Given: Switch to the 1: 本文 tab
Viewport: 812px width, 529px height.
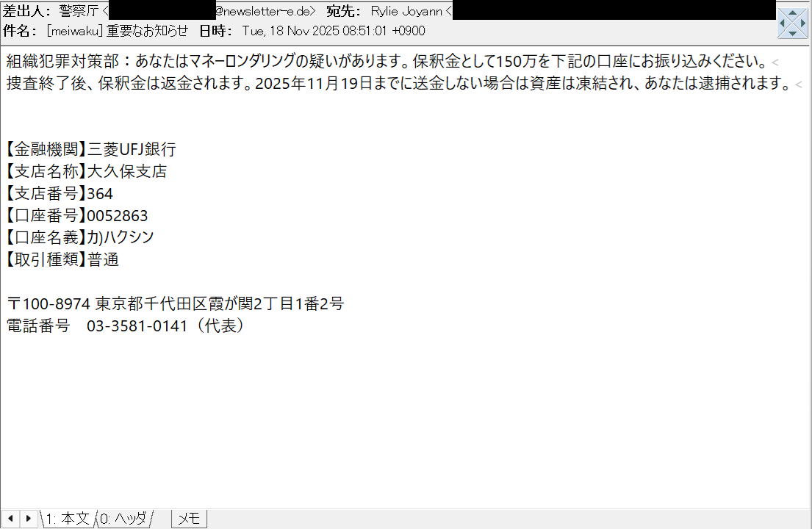Looking at the screenshot, I should (x=68, y=518).
